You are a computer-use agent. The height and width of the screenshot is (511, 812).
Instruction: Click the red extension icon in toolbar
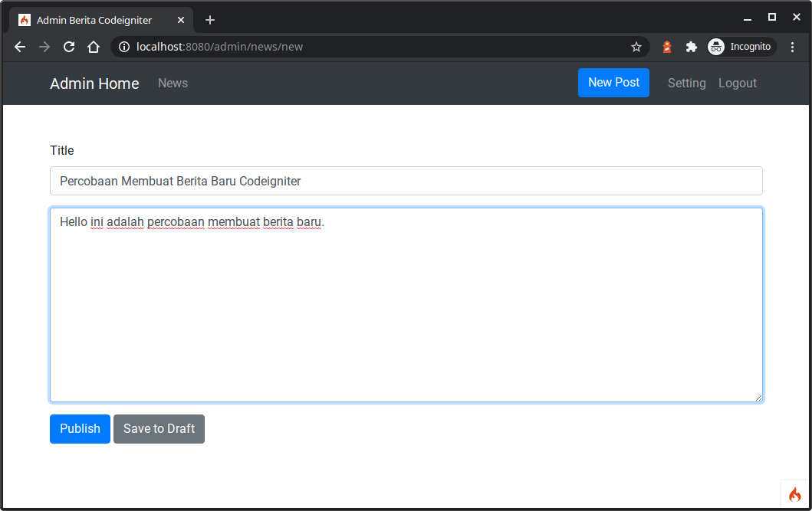[x=667, y=47]
